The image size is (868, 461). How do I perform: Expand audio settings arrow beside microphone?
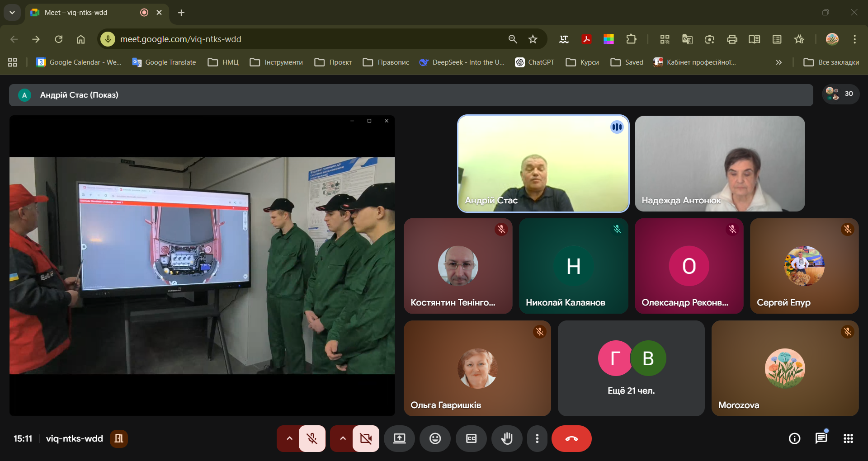click(x=289, y=438)
